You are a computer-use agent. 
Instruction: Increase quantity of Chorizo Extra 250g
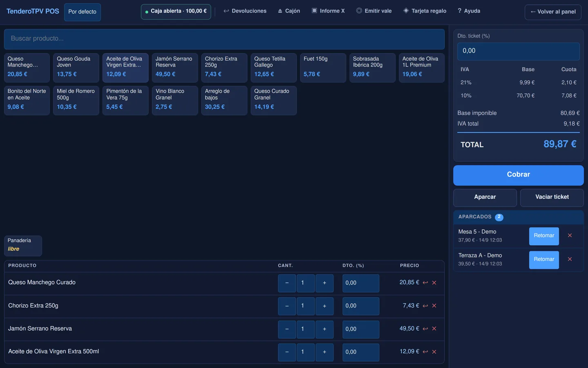(x=325, y=306)
